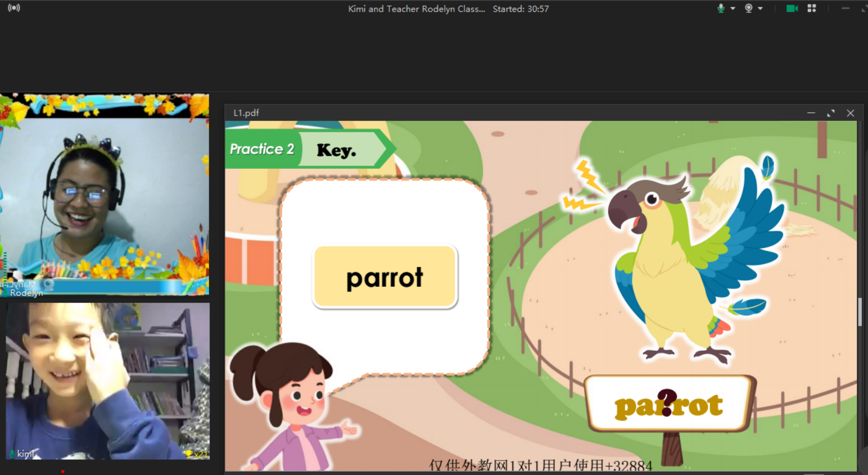The image size is (868, 475).
Task: Minimize the L1.pdf panel
Action: pos(811,113)
